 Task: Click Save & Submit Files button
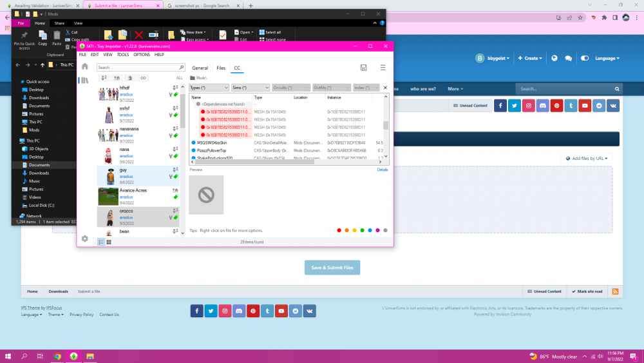(332, 268)
